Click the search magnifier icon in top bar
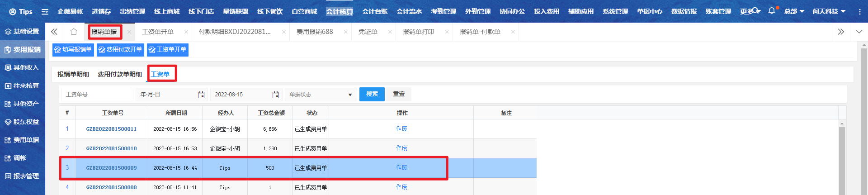The height and width of the screenshot is (195, 868). pyautogui.click(x=755, y=11)
